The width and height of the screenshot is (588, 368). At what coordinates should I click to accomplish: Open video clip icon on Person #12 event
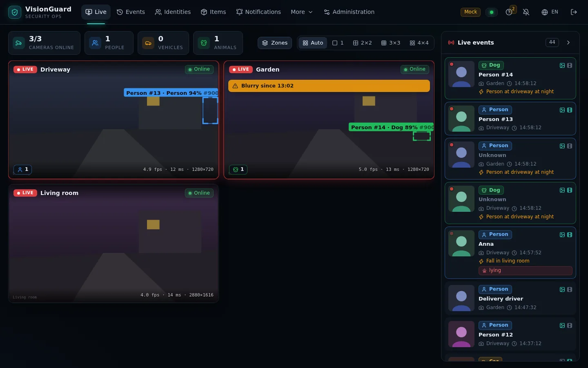[x=570, y=325]
